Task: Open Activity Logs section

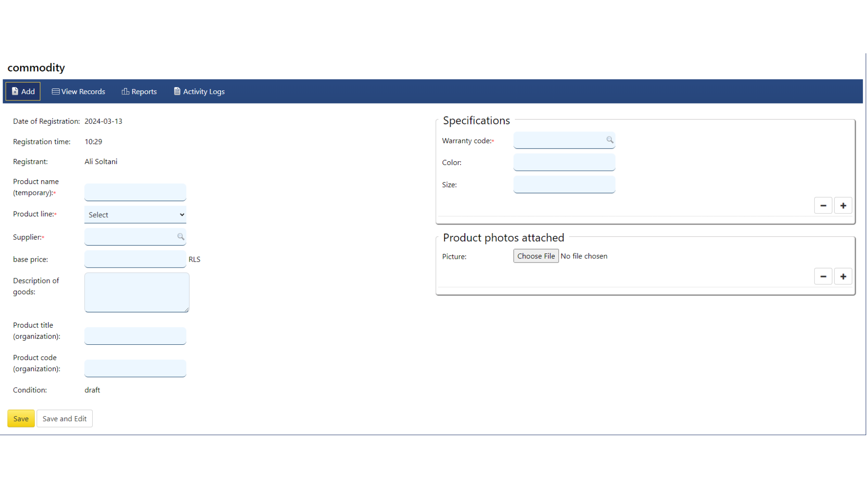Action: [199, 91]
